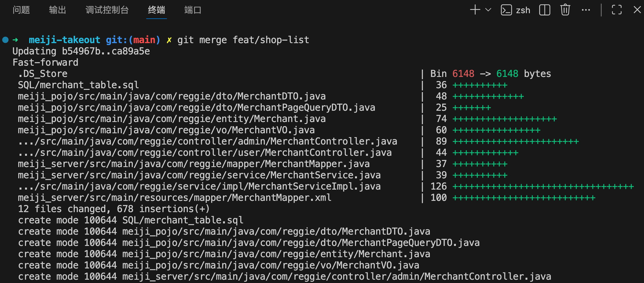Expand the terminal launch profile chevron

(488, 10)
